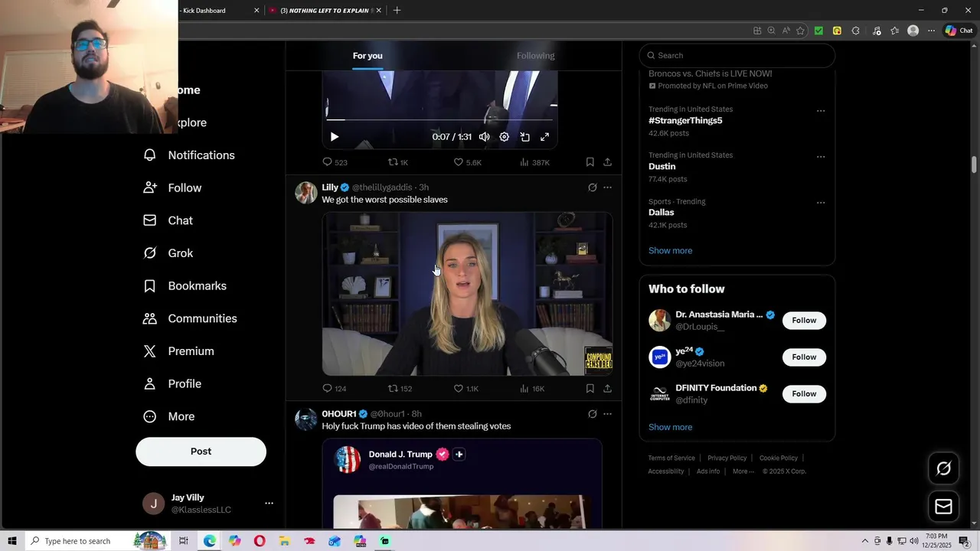Expand the video to fullscreen
Viewport: 980px width, 551px height.
click(544, 137)
